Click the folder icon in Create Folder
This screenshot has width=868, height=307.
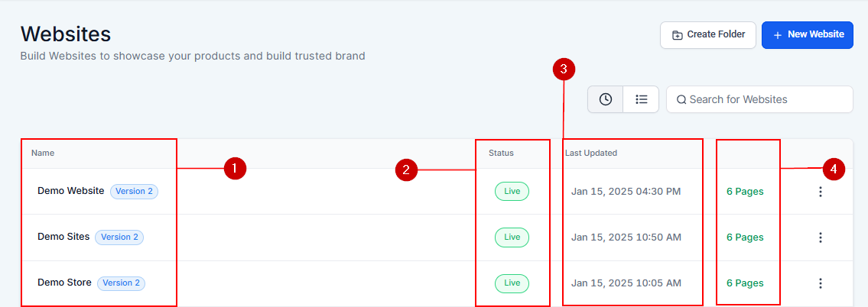tap(678, 35)
